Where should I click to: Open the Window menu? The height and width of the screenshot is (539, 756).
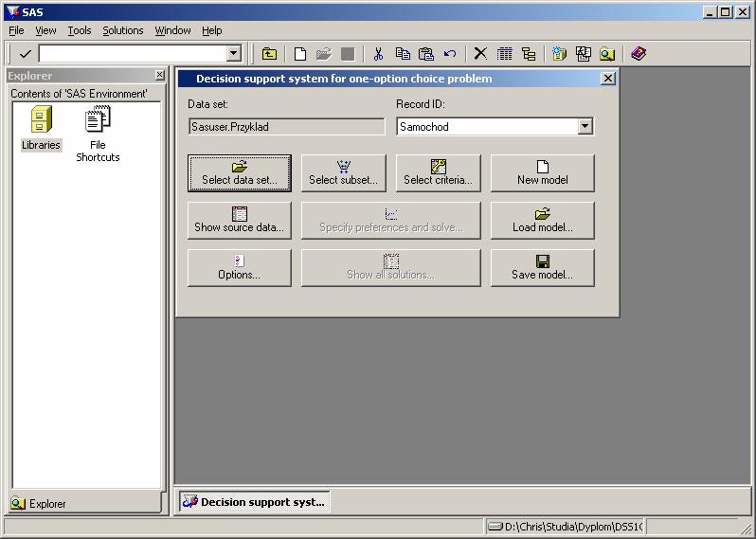point(172,30)
